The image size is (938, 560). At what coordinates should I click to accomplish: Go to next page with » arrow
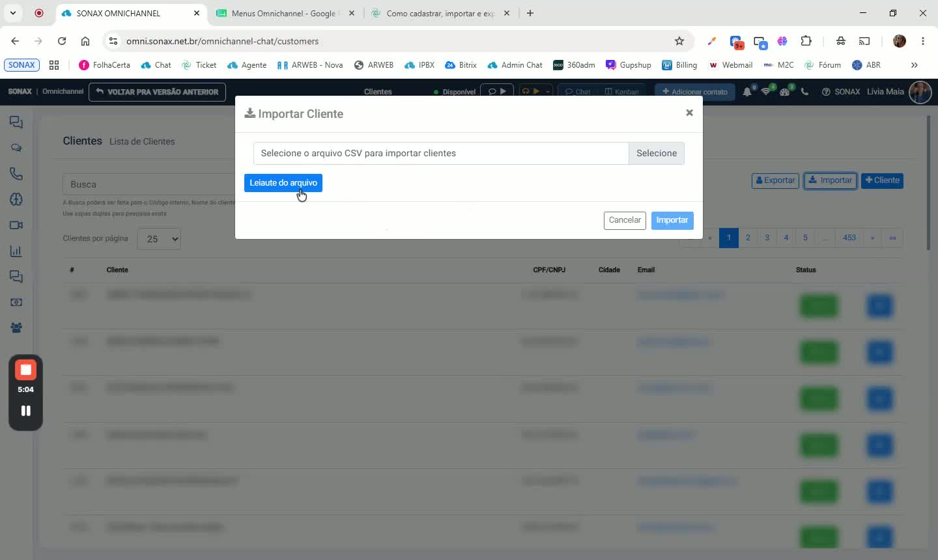click(872, 238)
